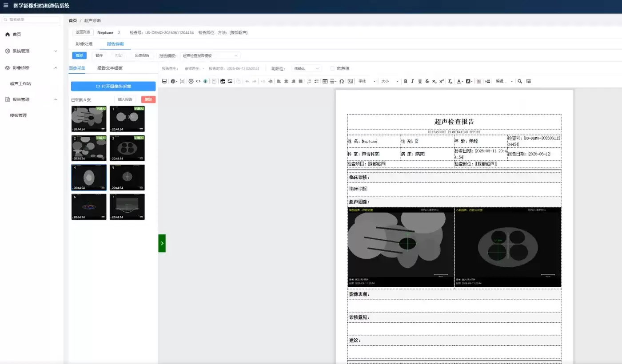Image resolution: width=622 pixels, height=364 pixels.
Task: Toggle the hamburger menu in the header
Action: pos(6,6)
